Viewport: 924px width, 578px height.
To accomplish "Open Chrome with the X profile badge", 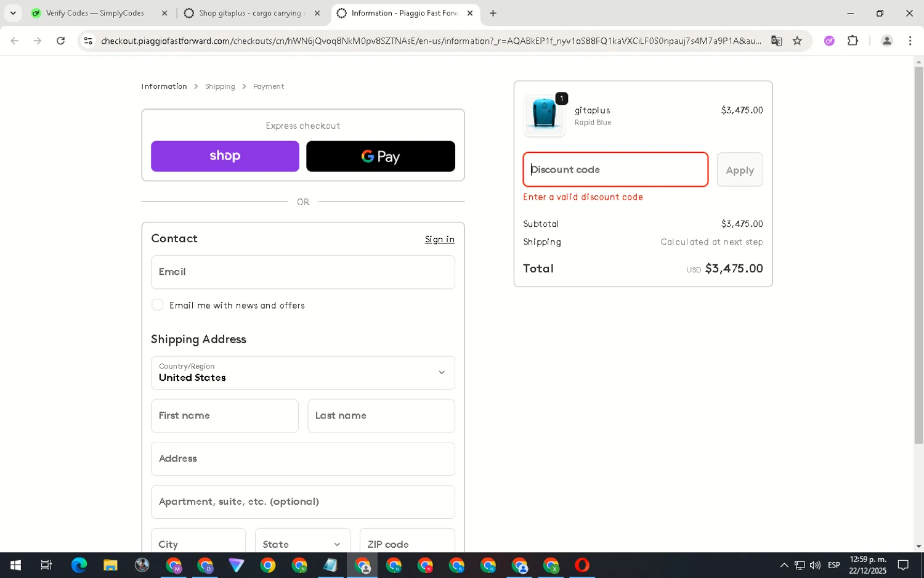I will point(551,565).
